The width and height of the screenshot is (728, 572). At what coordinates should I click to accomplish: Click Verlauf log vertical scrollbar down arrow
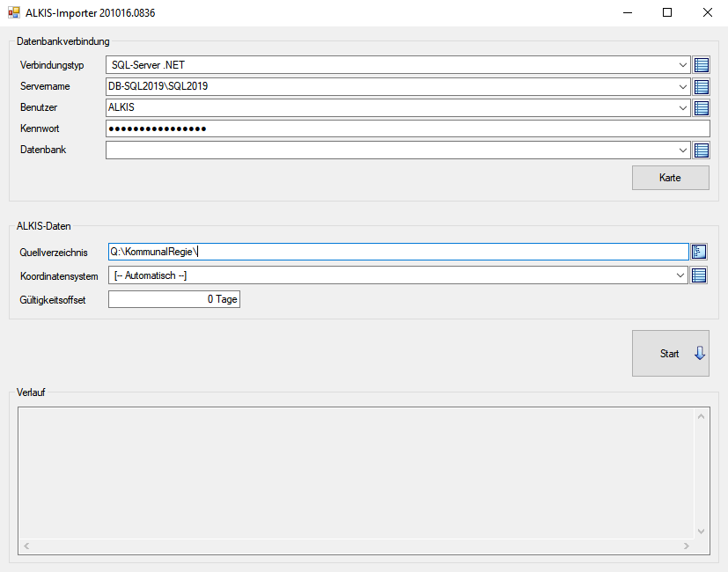tap(701, 531)
